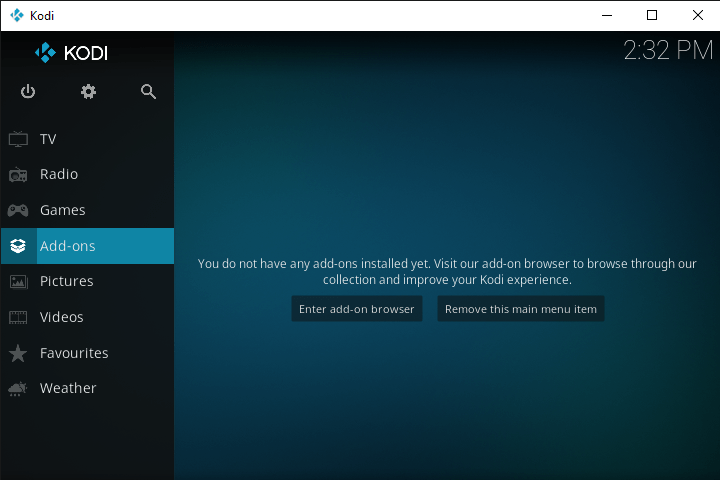Click the TV screen icon in sidebar
The height and width of the screenshot is (480, 720).
pyautogui.click(x=18, y=139)
